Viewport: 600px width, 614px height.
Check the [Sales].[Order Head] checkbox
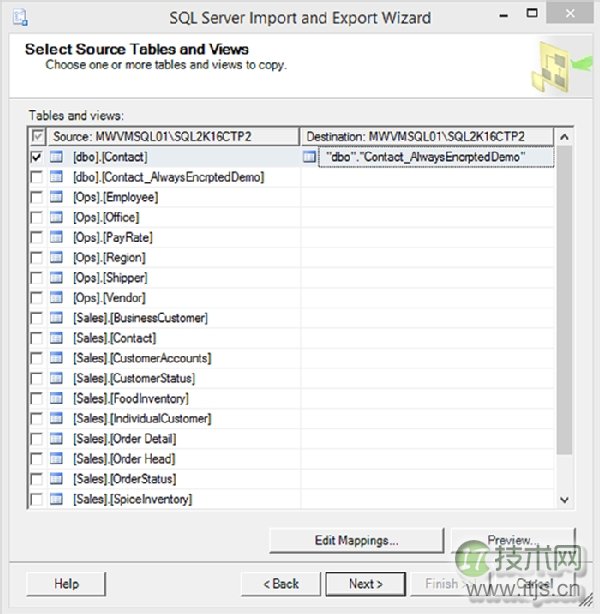click(36, 459)
